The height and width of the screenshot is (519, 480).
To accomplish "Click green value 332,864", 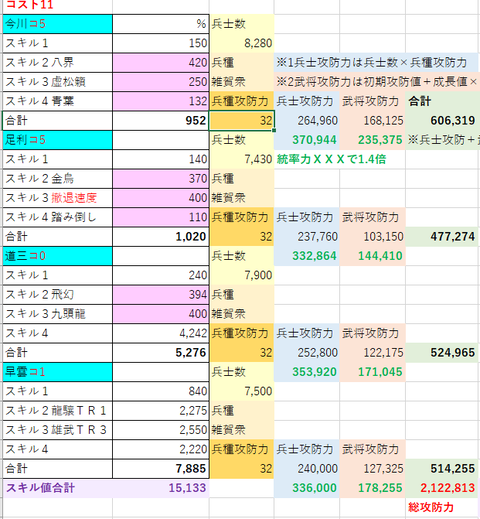I will (x=307, y=256).
